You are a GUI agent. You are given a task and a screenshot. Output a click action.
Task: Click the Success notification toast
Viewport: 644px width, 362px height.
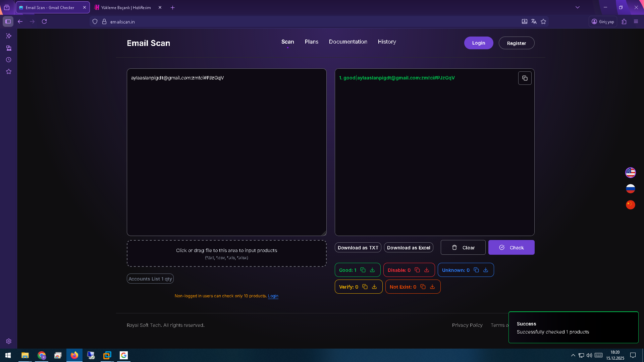tap(574, 327)
